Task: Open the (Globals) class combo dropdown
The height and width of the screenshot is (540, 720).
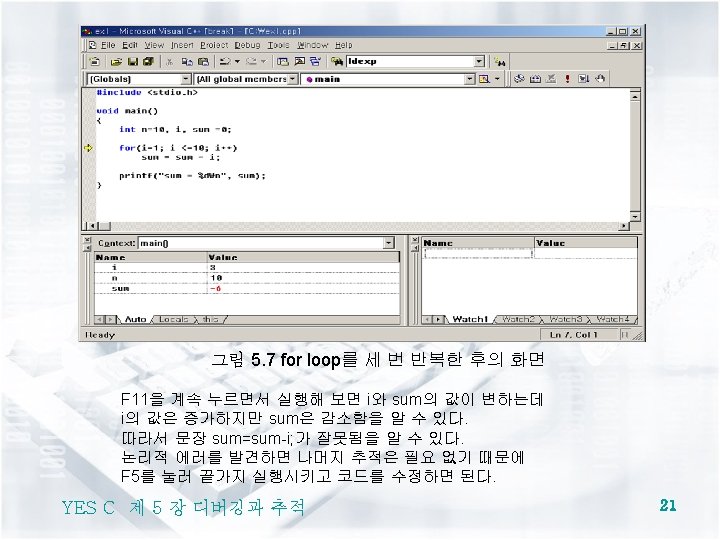Action: click(186, 79)
